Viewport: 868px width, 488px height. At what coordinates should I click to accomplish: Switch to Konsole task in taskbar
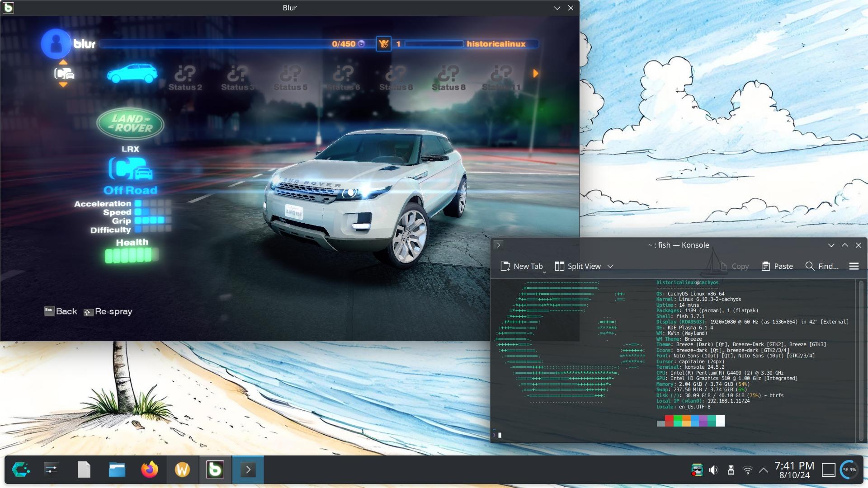(248, 469)
